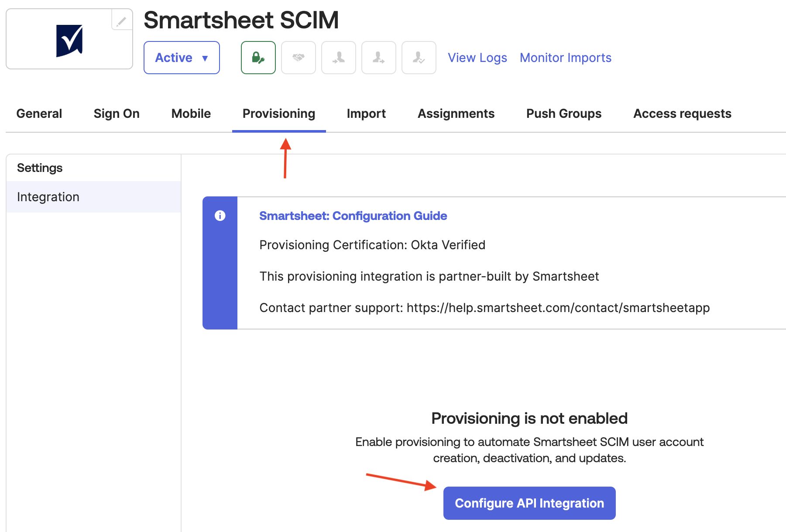
Task: Go to the Mobile tab
Action: tap(191, 113)
